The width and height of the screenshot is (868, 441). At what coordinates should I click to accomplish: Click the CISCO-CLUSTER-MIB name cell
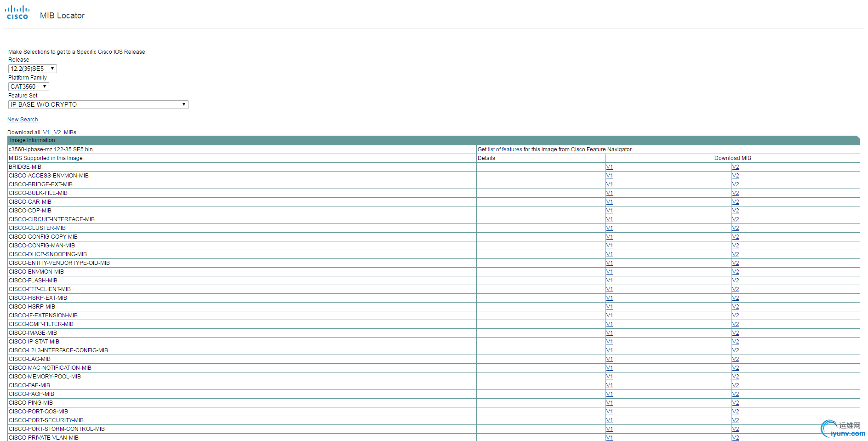[x=242, y=228]
